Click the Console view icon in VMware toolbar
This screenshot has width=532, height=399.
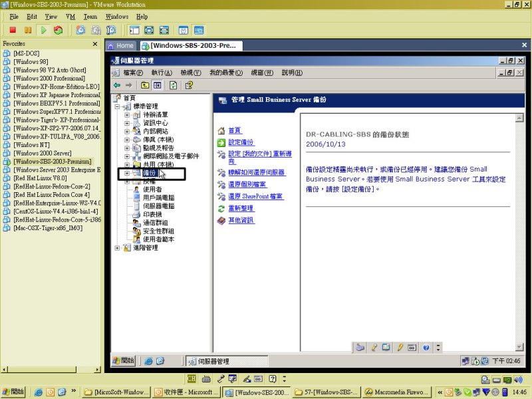[x=199, y=30]
